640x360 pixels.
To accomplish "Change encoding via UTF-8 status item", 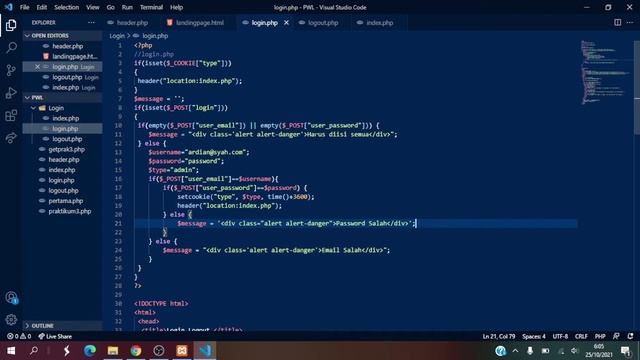I will click(560, 336).
